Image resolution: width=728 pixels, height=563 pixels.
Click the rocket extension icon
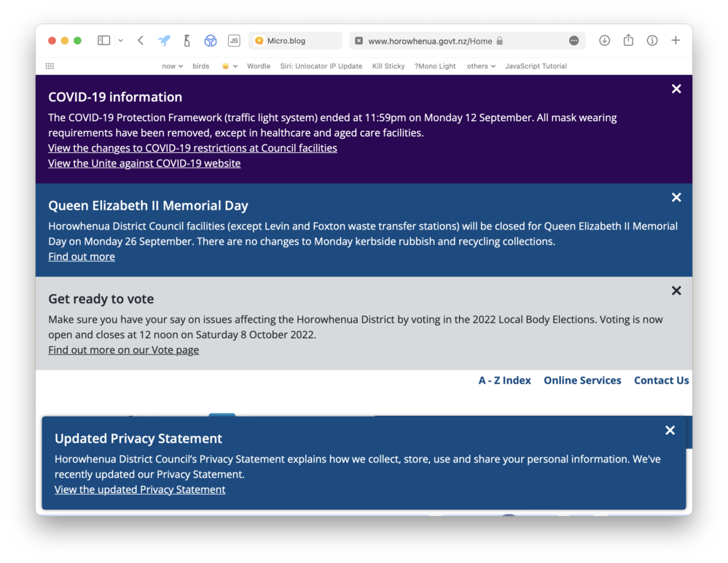[164, 40]
